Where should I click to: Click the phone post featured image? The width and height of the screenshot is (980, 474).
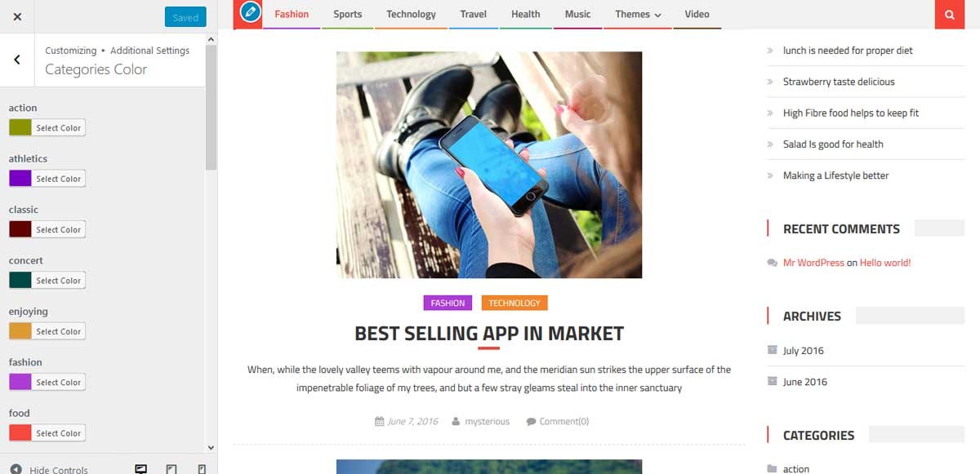pos(489,165)
